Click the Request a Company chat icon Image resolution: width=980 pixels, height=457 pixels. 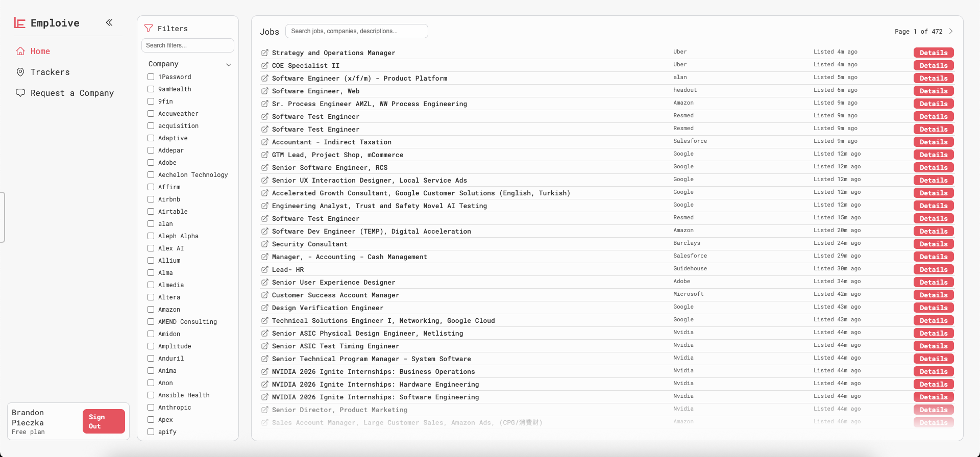pos(20,93)
